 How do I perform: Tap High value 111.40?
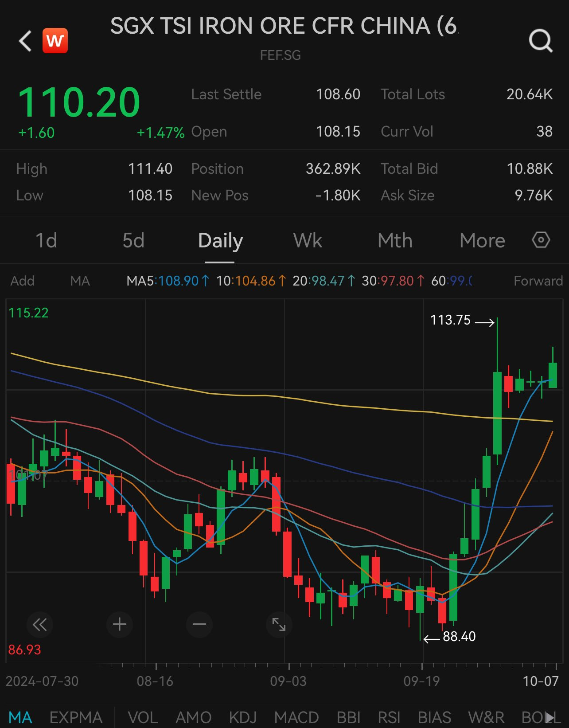pyautogui.click(x=150, y=169)
